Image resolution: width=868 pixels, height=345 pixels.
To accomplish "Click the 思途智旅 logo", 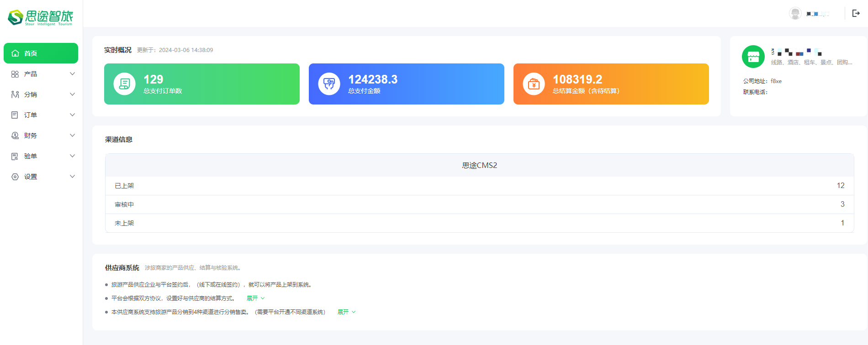I will point(41,17).
